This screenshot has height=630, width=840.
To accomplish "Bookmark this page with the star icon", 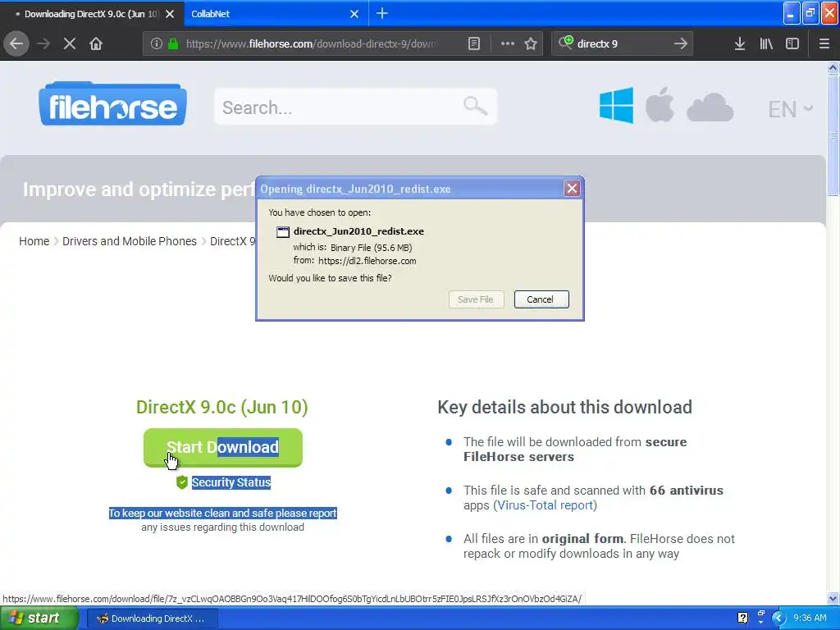I will coord(531,43).
